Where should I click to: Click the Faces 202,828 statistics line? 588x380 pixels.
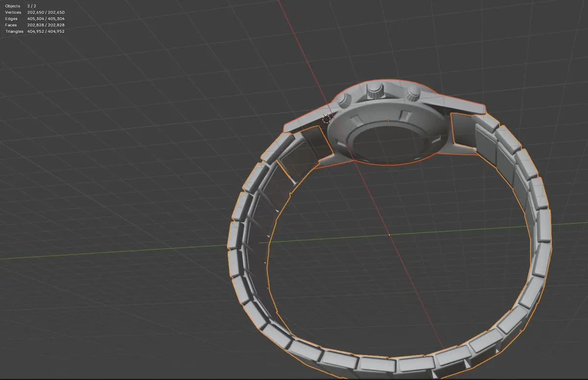(x=35, y=25)
